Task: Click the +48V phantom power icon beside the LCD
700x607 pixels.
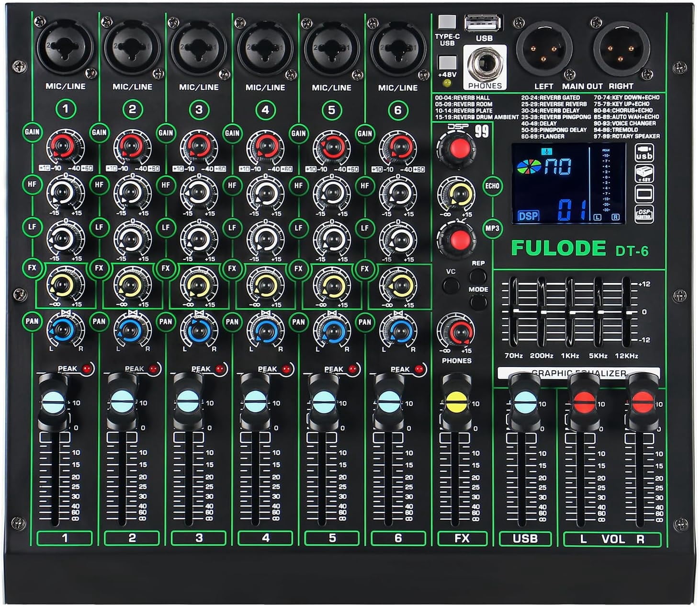Action: click(644, 173)
